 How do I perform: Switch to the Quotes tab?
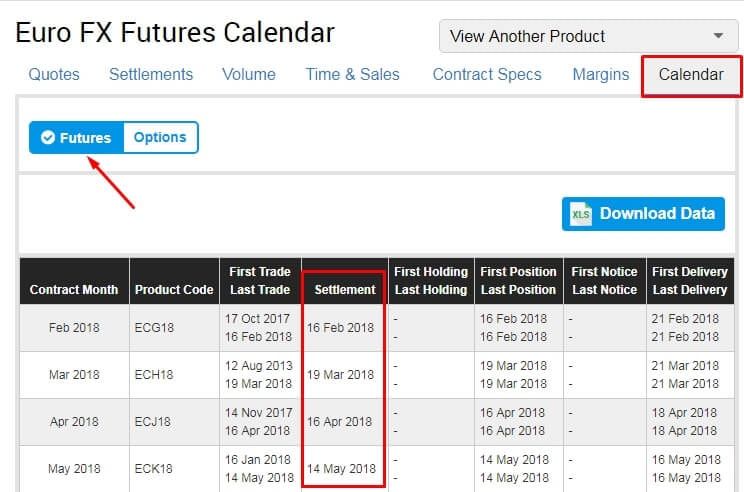click(54, 74)
